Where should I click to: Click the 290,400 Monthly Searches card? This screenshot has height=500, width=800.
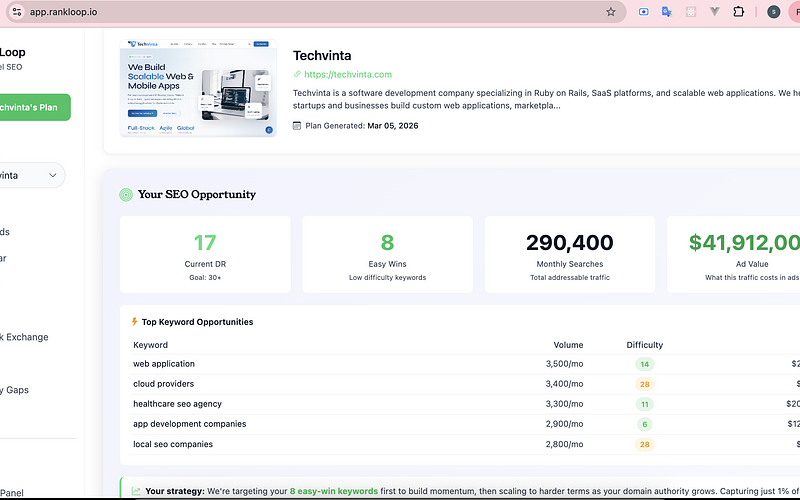[x=569, y=254]
